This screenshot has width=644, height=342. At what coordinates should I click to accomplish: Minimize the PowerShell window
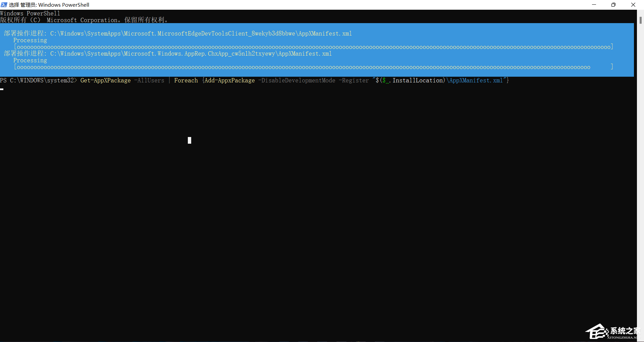[594, 5]
